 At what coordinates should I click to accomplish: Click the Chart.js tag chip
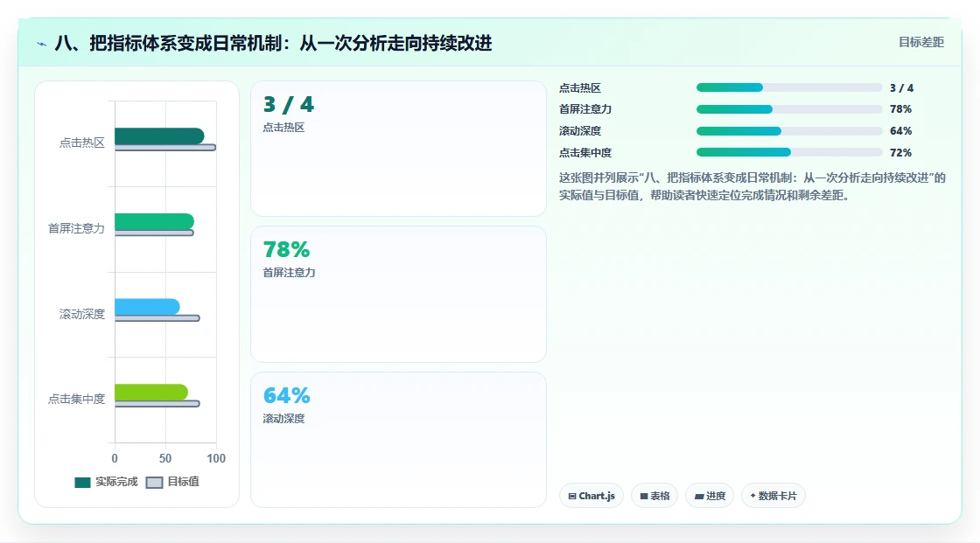591,496
